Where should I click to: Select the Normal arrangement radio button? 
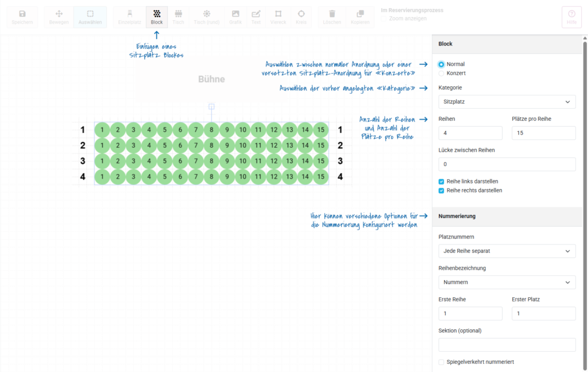point(442,64)
